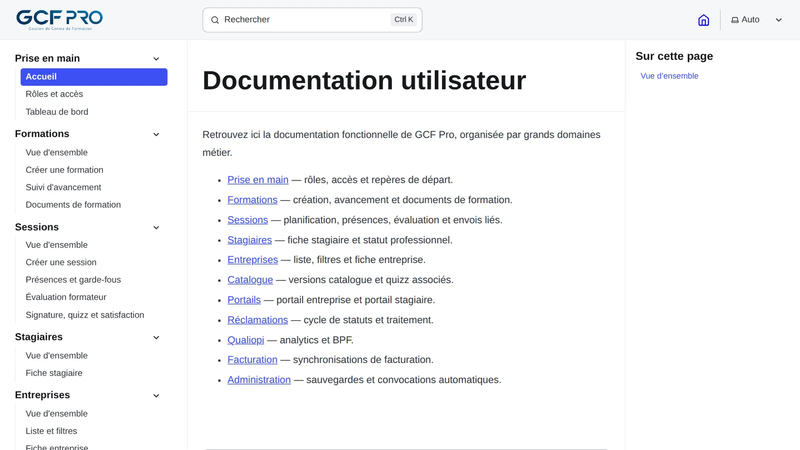The height and width of the screenshot is (450, 800).
Task: Collapse the Sessions sidebar section
Action: pos(156,228)
